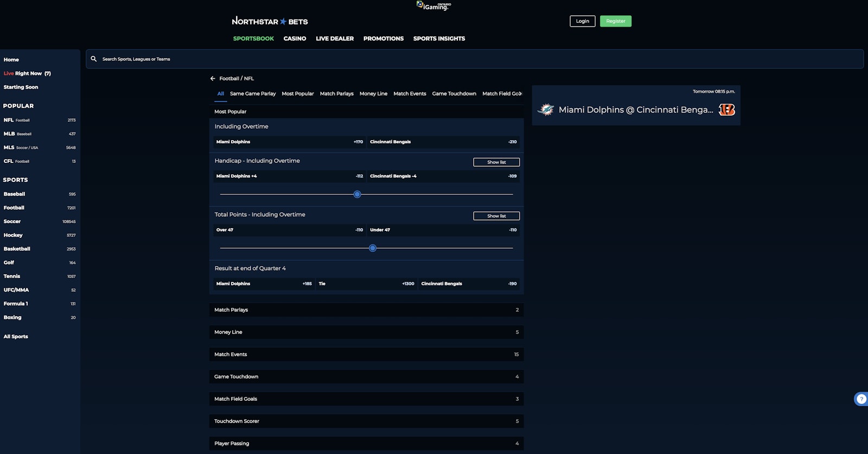Open Baseball in the Sports list

[40, 194]
